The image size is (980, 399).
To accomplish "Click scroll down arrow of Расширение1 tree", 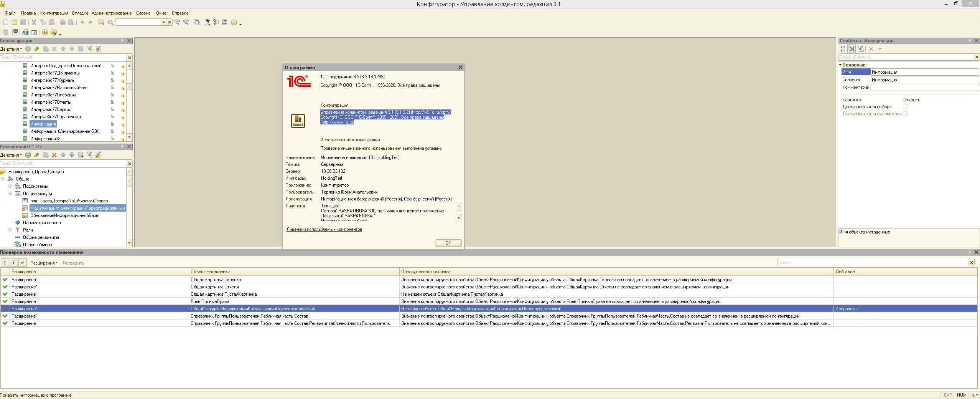I will 130,243.
